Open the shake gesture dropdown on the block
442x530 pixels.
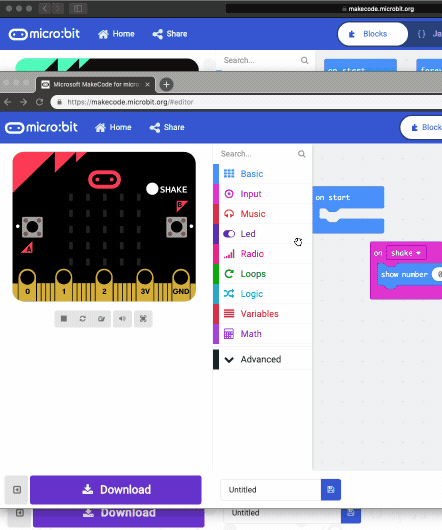tap(406, 253)
